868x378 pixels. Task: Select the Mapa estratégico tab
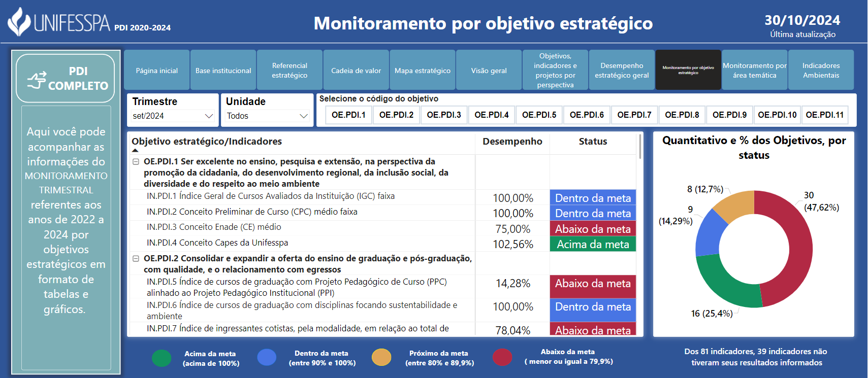(x=423, y=70)
